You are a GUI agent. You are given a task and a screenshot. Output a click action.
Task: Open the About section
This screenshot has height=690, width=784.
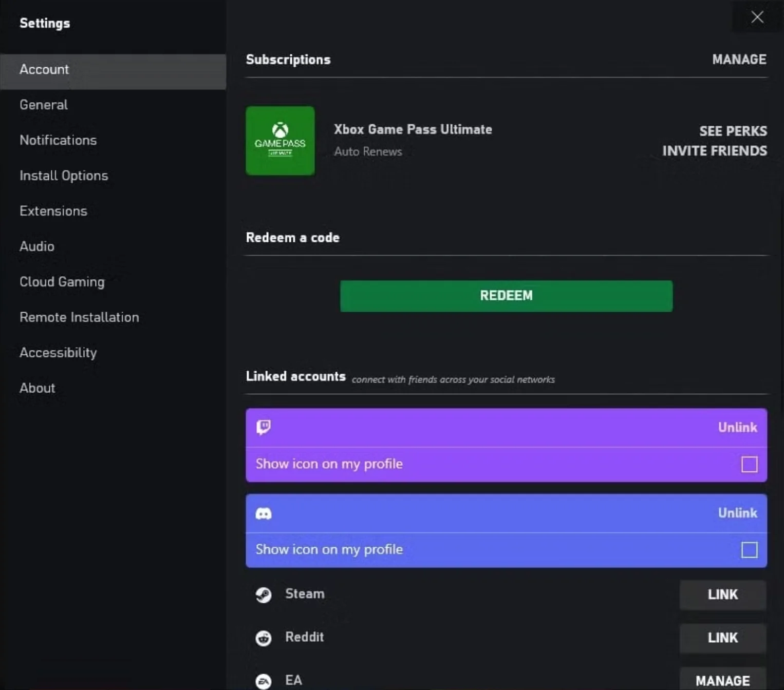113,388
